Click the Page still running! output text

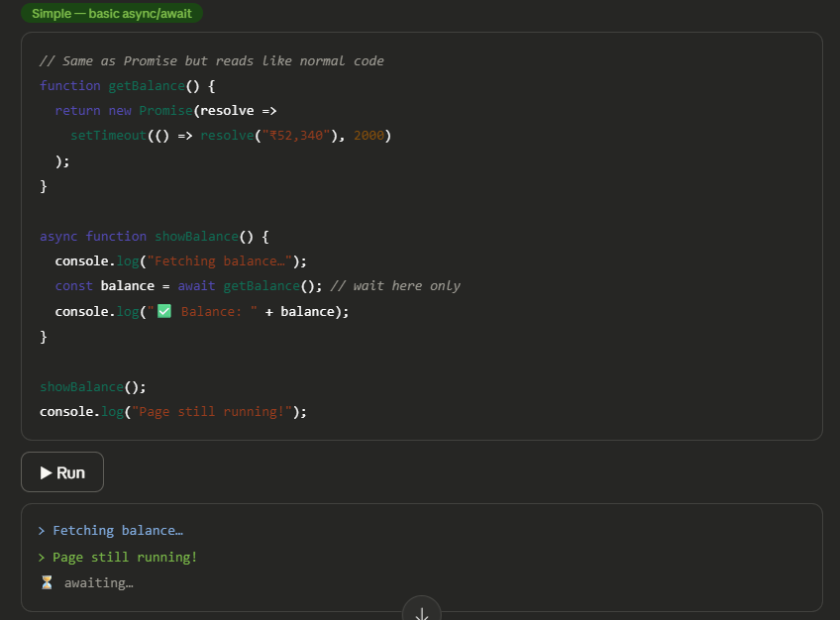pyautogui.click(x=125, y=558)
